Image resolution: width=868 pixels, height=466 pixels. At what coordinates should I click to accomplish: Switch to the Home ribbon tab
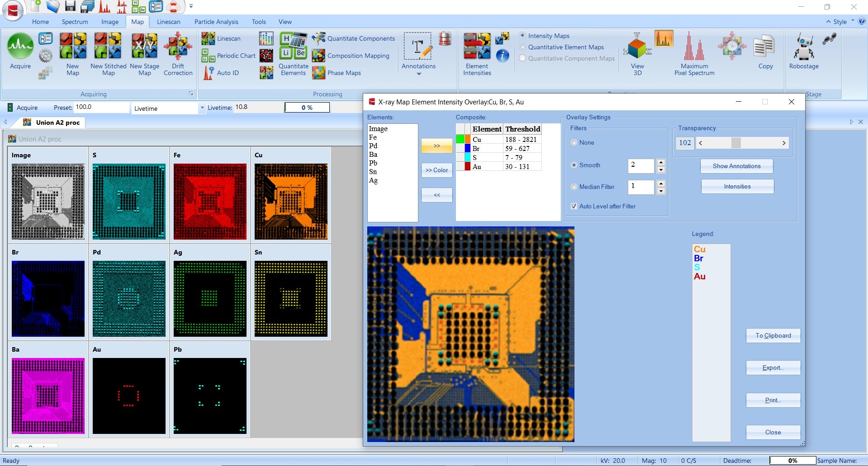click(x=40, y=22)
